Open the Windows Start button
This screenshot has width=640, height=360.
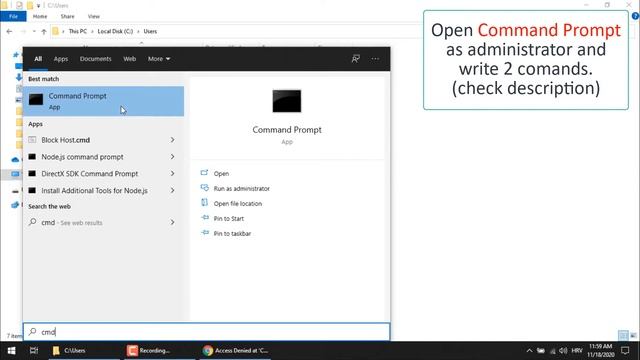[11, 351]
